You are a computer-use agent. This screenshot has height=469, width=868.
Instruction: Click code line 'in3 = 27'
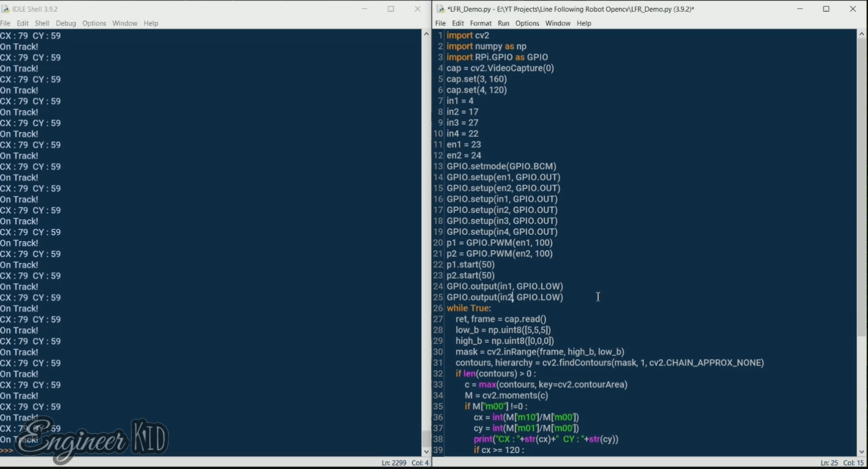pos(462,123)
